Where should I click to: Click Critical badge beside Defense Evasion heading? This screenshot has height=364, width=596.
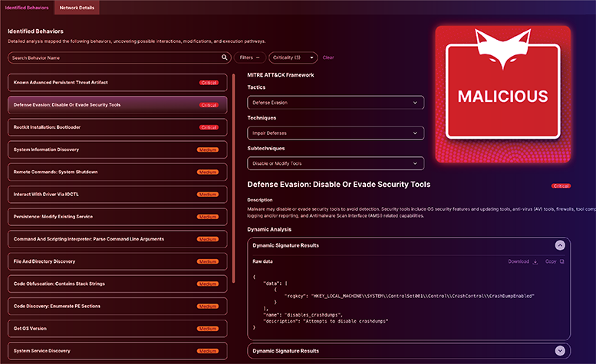point(561,186)
